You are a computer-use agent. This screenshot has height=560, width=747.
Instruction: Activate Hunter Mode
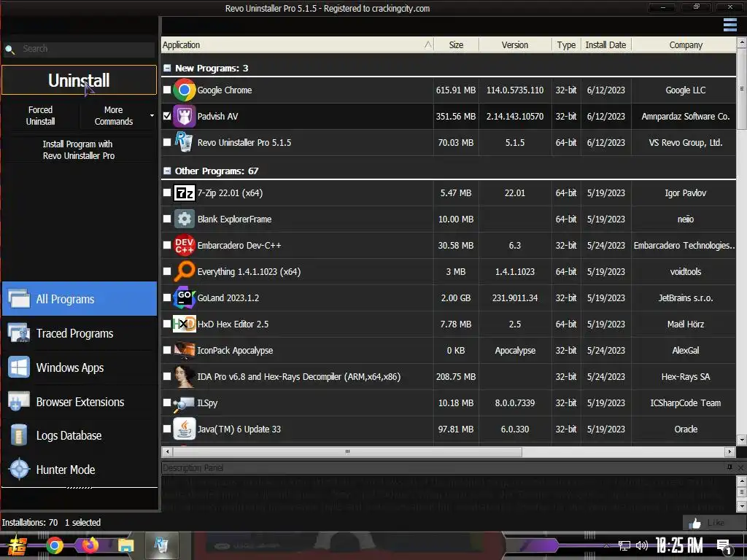point(80,470)
